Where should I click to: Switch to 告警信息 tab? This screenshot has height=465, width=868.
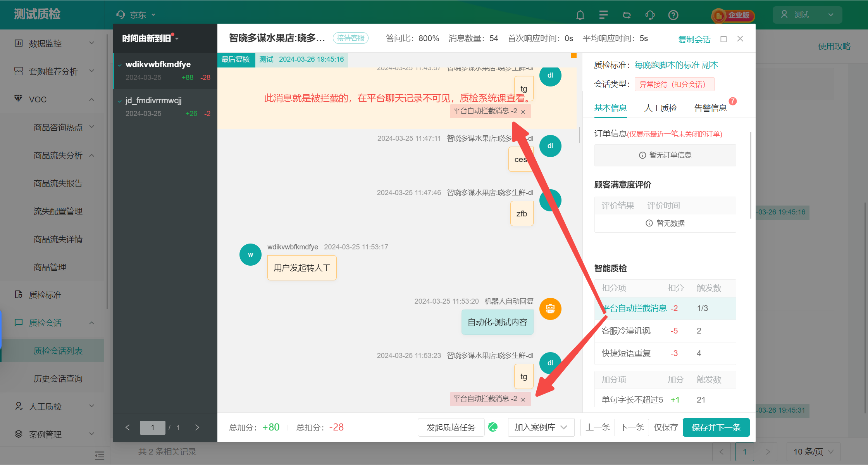[x=711, y=108]
